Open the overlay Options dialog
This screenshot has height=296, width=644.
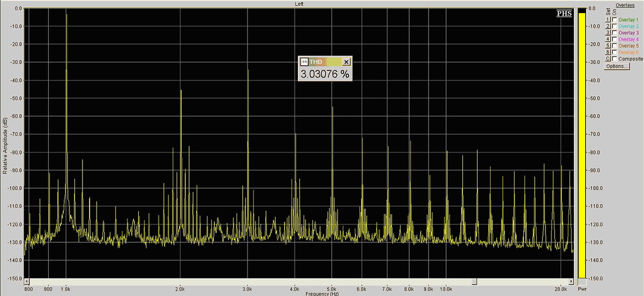point(617,66)
